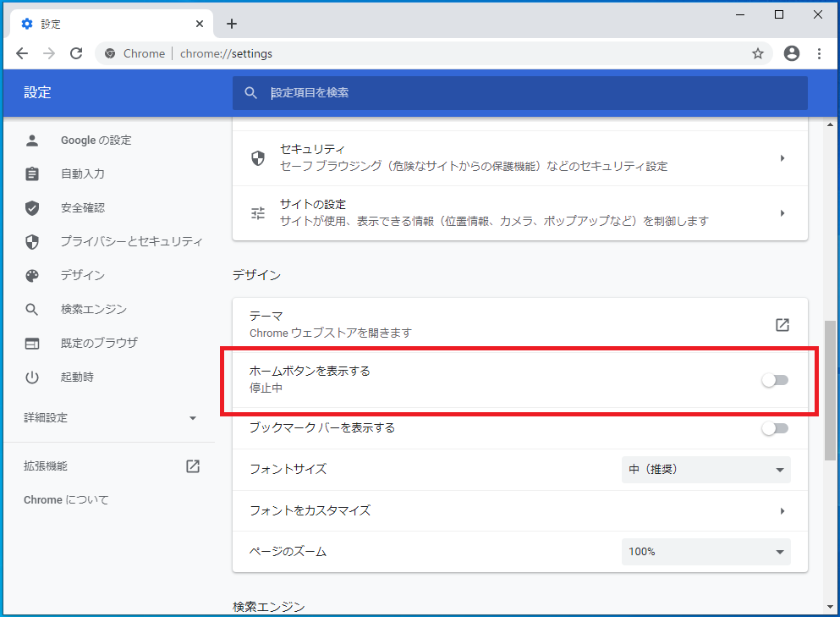Close the 設定 tab
Viewport: 840px width, 617px height.
[x=200, y=24]
